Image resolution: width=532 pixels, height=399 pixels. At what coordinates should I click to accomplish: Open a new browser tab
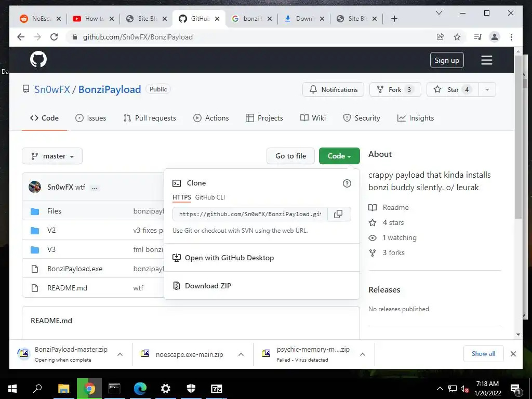pos(394,19)
